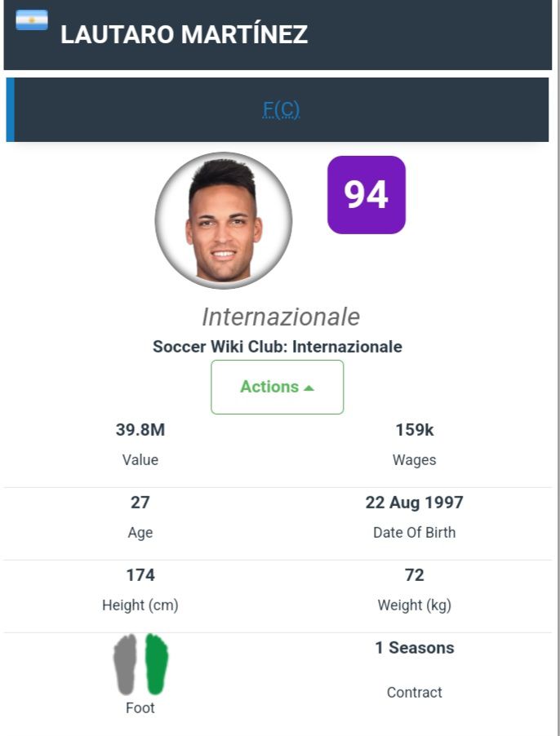
Task: Click the small arrow on Actions button
Action: pos(309,388)
